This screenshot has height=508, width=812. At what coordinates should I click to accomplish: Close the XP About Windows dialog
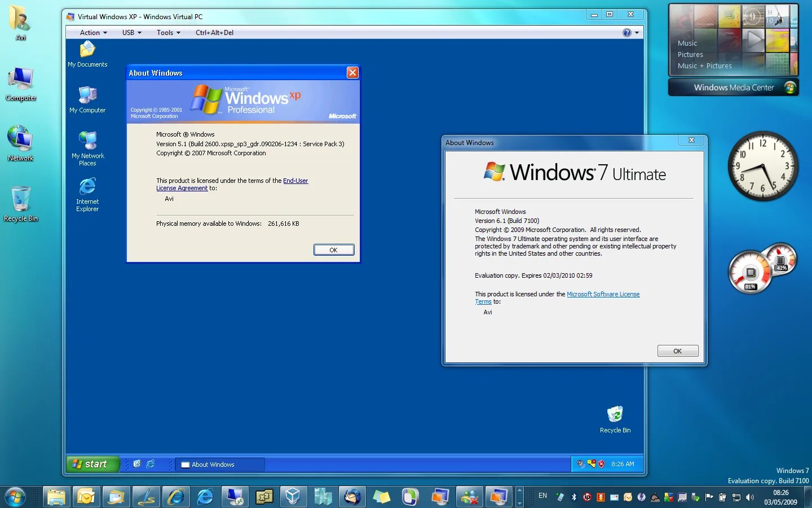coord(352,72)
